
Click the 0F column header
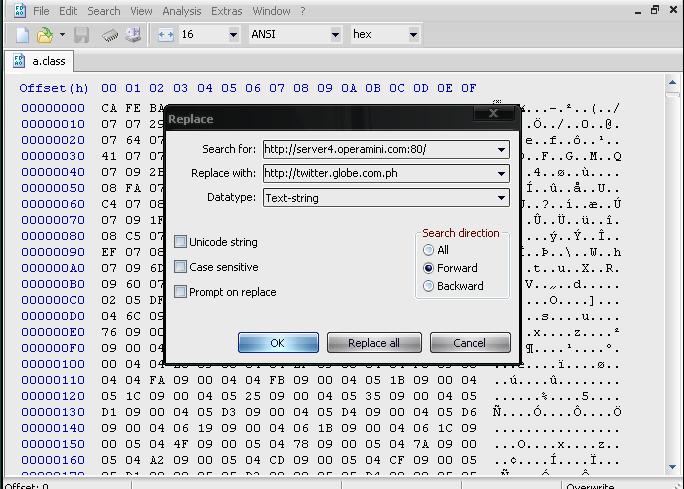coord(469,88)
